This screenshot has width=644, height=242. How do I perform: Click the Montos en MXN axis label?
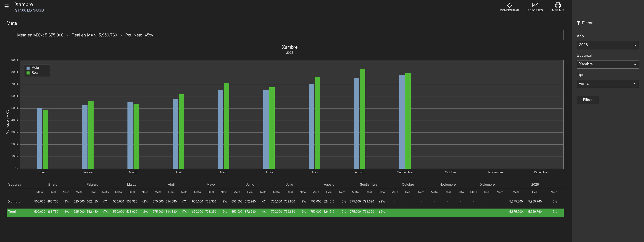[x=8, y=122]
